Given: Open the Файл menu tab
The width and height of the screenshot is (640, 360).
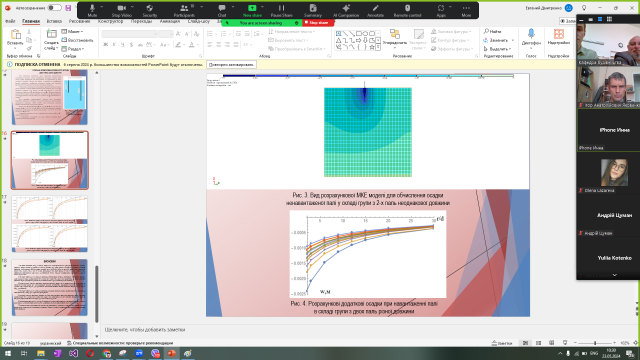Looking at the screenshot, I should click(10, 21).
